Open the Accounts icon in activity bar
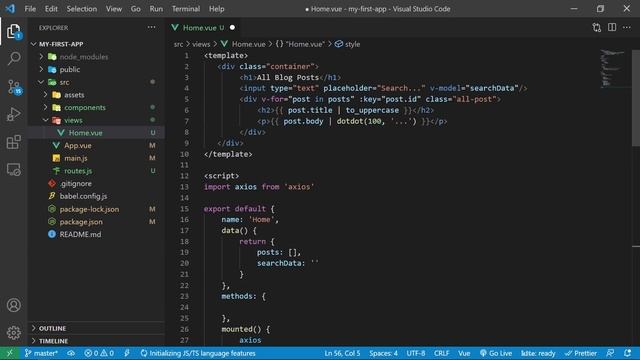The width and height of the screenshot is (640, 360). tap(13, 305)
